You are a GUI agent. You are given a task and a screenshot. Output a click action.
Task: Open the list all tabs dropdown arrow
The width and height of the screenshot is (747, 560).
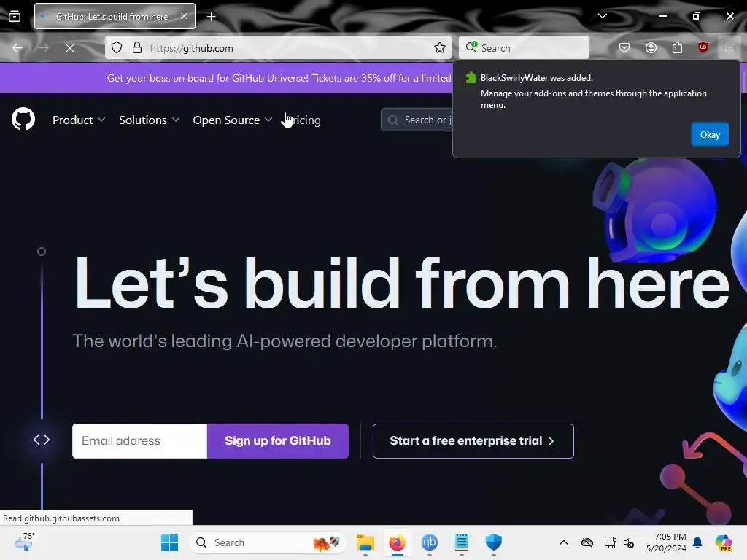pyautogui.click(x=602, y=16)
